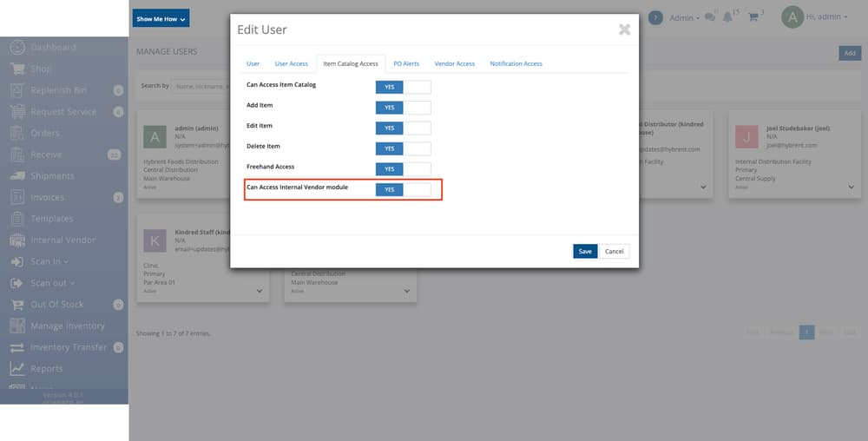Toggle the Freehand Access switch
Image resolution: width=868 pixels, height=441 pixels.
tap(403, 169)
